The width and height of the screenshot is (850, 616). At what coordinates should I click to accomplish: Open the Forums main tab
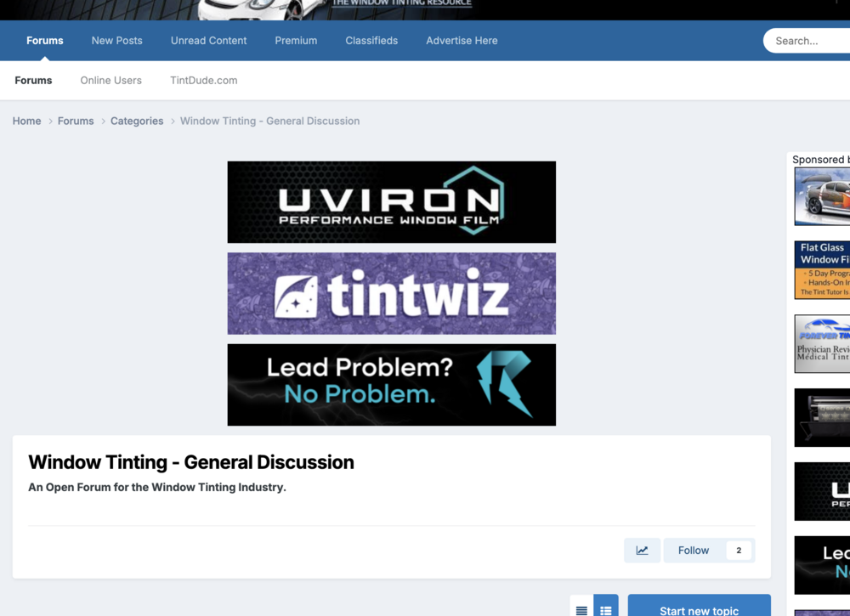point(45,41)
